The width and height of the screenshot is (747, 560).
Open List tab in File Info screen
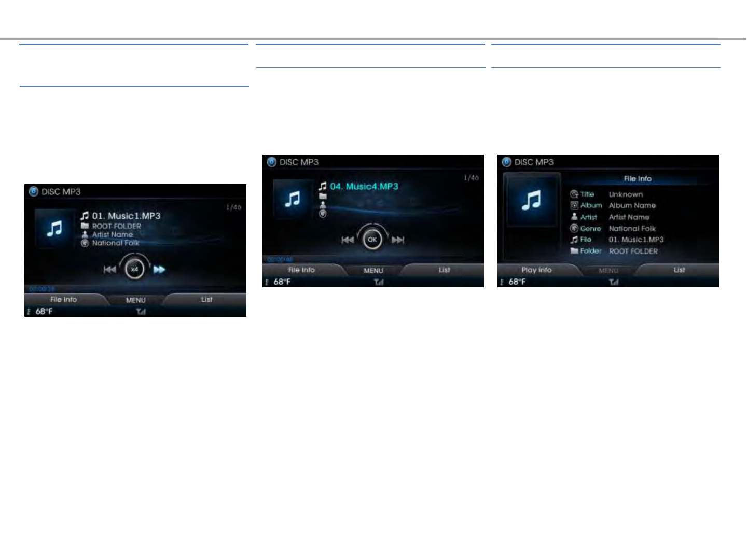coord(680,270)
